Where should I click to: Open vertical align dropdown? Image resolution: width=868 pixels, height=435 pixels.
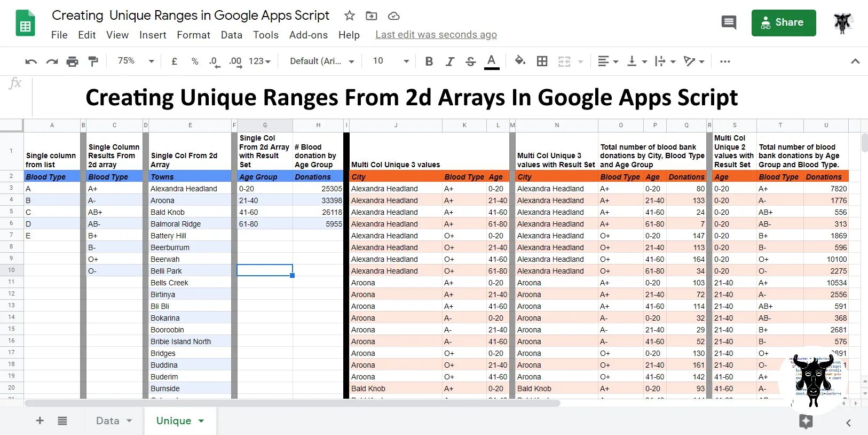point(637,61)
